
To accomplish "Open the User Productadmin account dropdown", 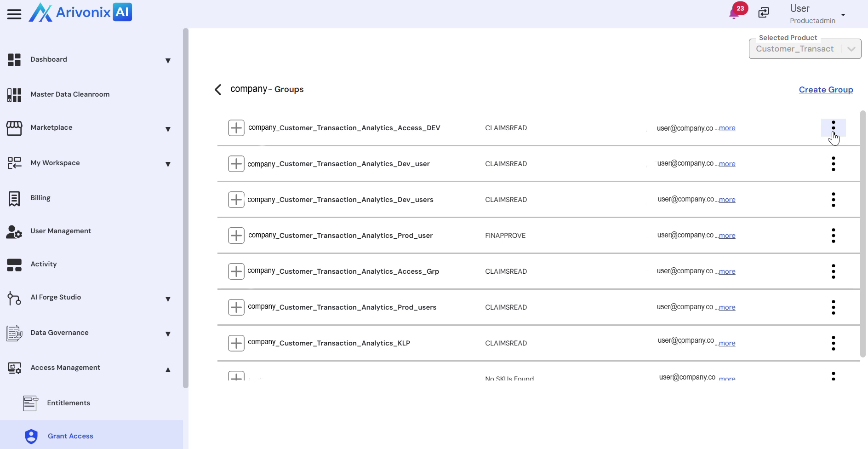I will 843,15.
